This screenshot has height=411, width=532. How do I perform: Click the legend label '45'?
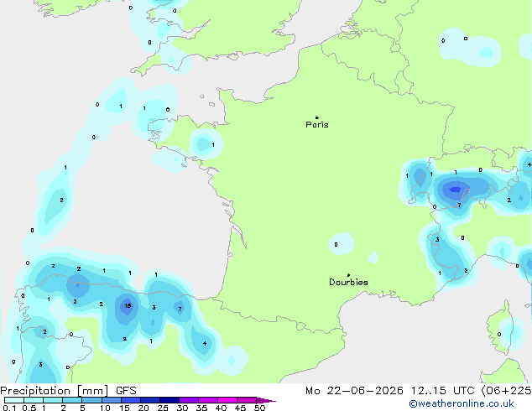240,408
